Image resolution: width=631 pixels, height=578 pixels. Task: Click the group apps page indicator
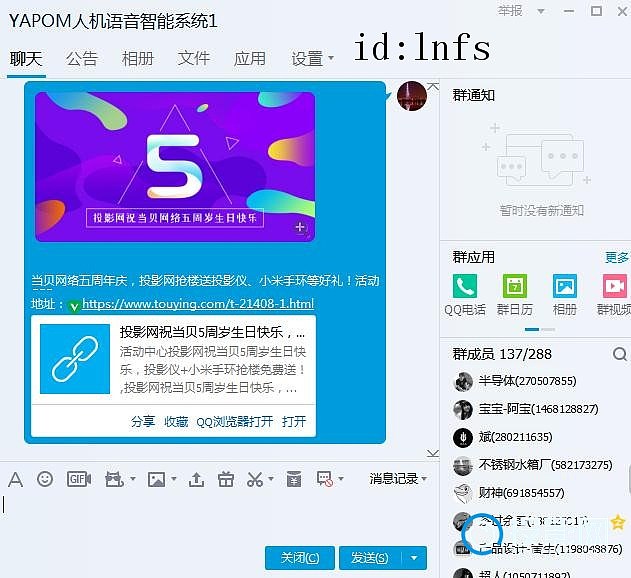point(540,329)
